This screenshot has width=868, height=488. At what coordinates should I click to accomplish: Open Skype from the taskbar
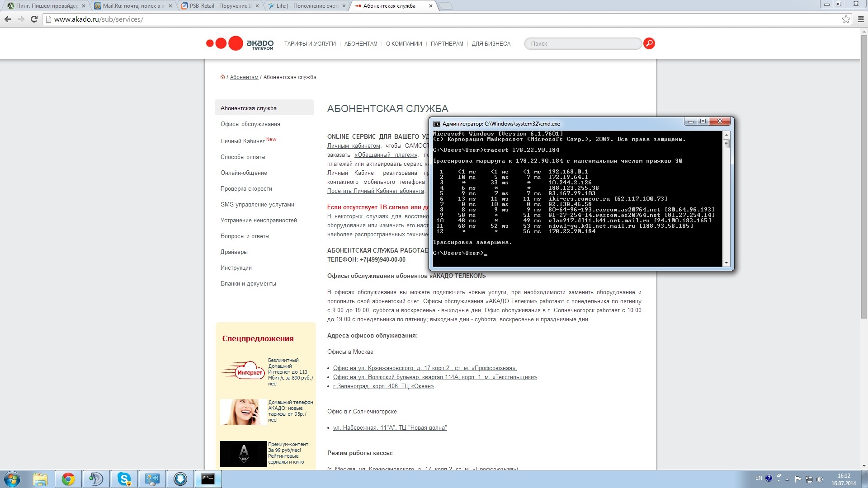[x=124, y=479]
